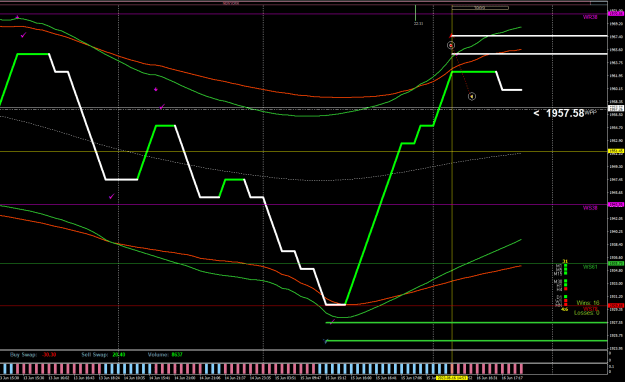Click the magenta checkmark at top left
This screenshot has width=625, height=382.
click(24, 35)
